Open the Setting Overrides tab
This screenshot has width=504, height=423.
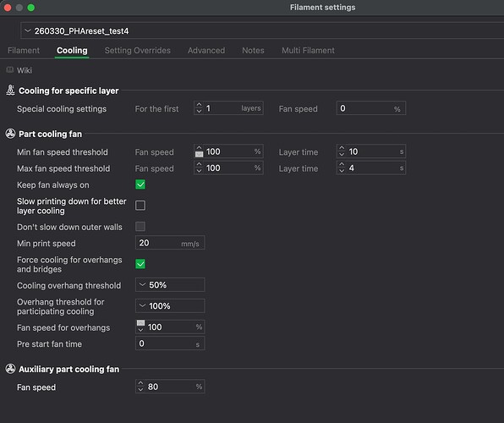pos(138,51)
